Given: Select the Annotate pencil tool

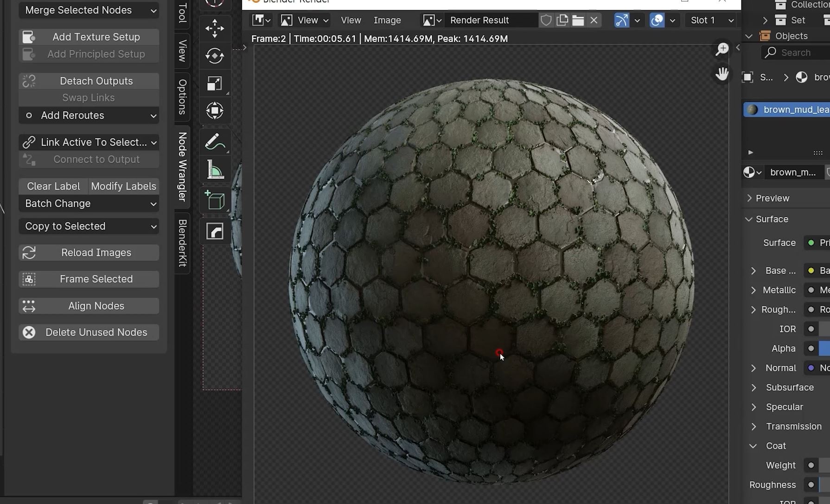Looking at the screenshot, I should [x=214, y=142].
